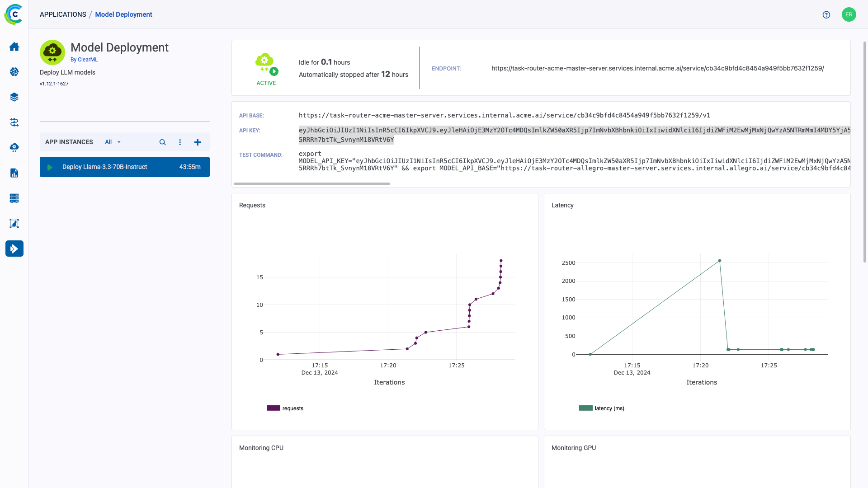Select the Deploy Llama-3.3-70B-Instruct instance
868x488 pixels.
coord(125,167)
